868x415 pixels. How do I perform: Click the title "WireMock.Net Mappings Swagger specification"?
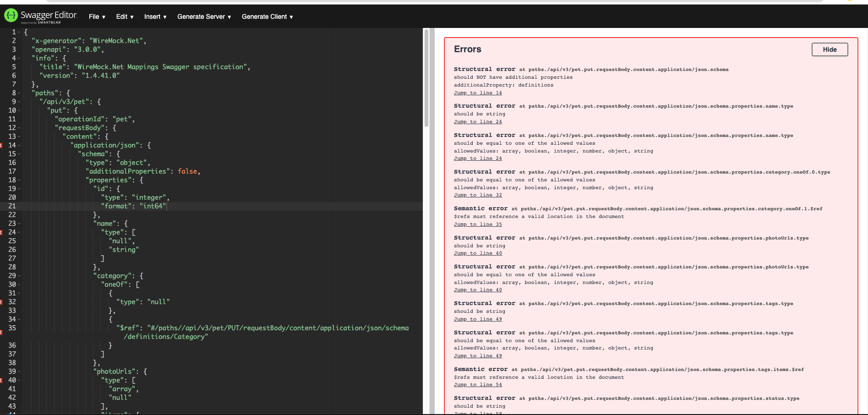pyautogui.click(x=160, y=67)
